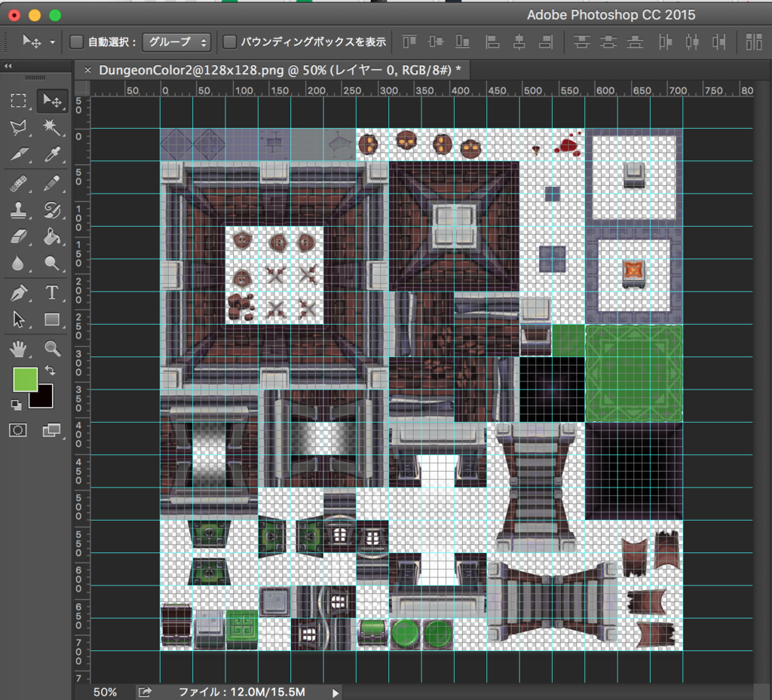Click the ruler origin corner box
The width and height of the screenshot is (772, 700).
tap(82, 89)
